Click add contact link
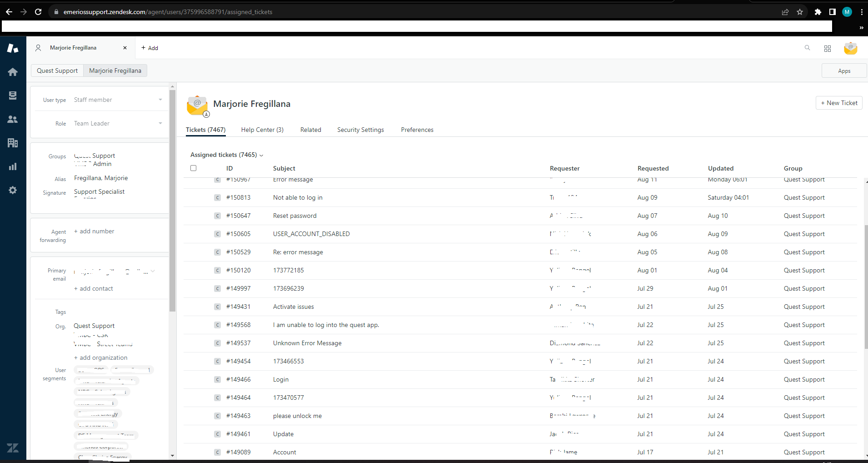This screenshot has width=868, height=463. coord(94,288)
